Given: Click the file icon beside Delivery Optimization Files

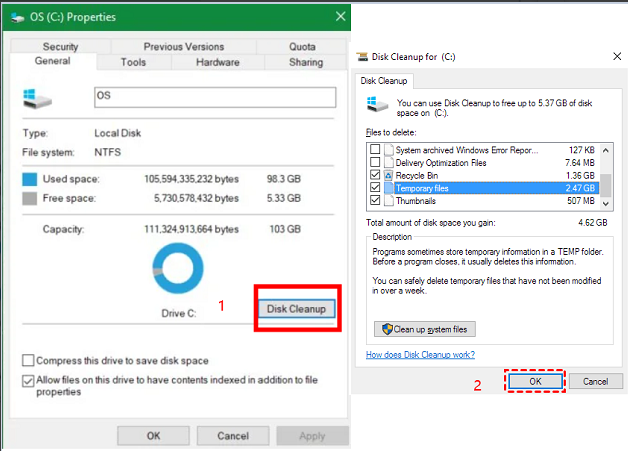Looking at the screenshot, I should tap(387, 161).
